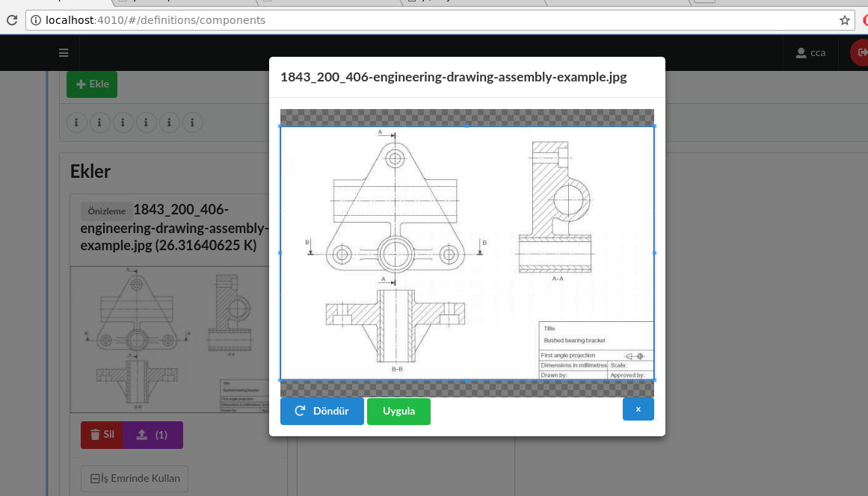868x496 pixels.
Task: Apply the crop with Uygula button
Action: coord(398,411)
